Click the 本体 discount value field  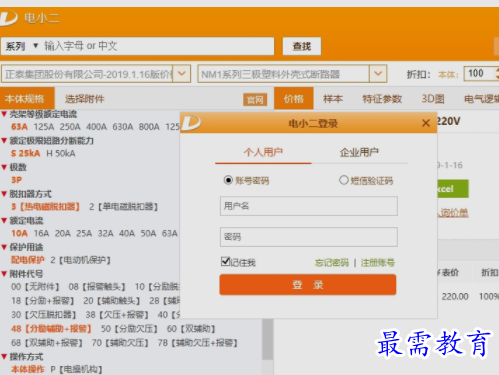(479, 73)
